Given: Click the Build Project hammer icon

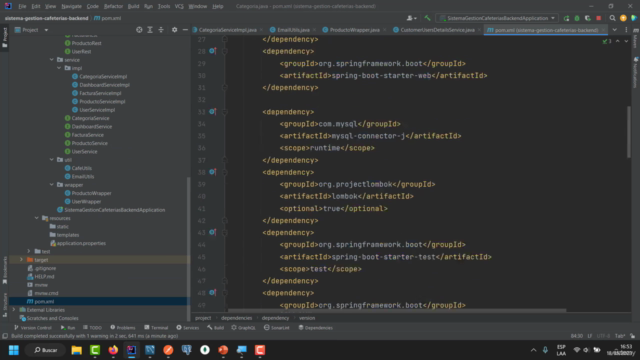Looking at the screenshot, I should (x=427, y=18).
